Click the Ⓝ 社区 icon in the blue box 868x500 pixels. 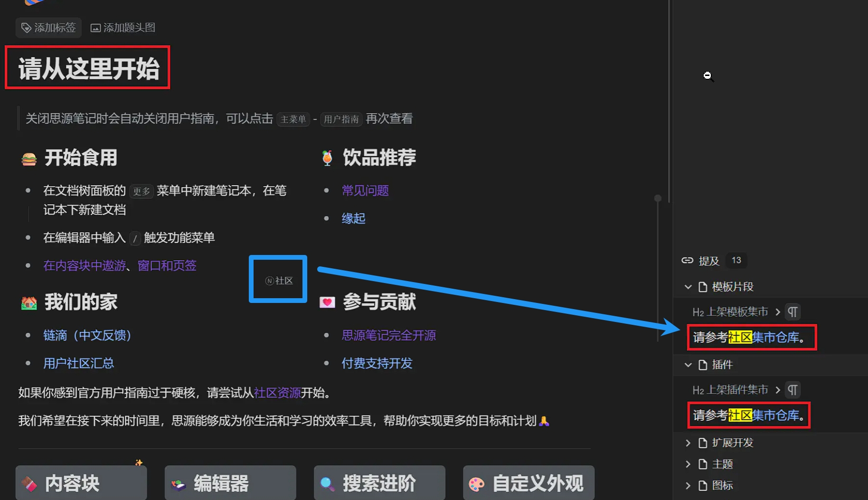tap(278, 280)
